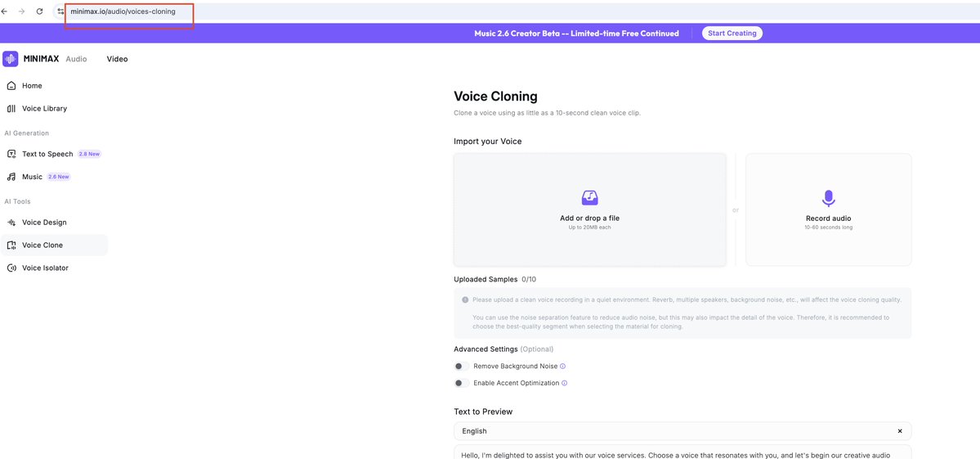The width and height of the screenshot is (980, 459).
Task: Select the Text to Speech icon
Action: 11,154
